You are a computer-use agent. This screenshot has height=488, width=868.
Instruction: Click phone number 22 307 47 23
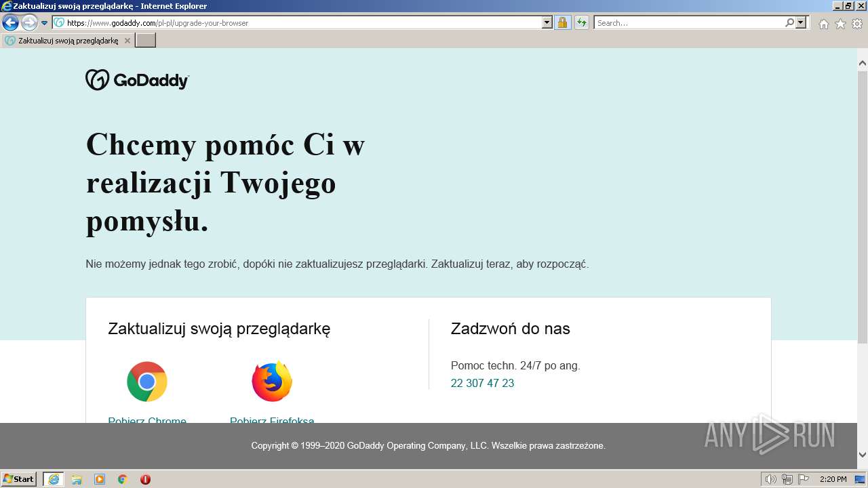click(482, 383)
